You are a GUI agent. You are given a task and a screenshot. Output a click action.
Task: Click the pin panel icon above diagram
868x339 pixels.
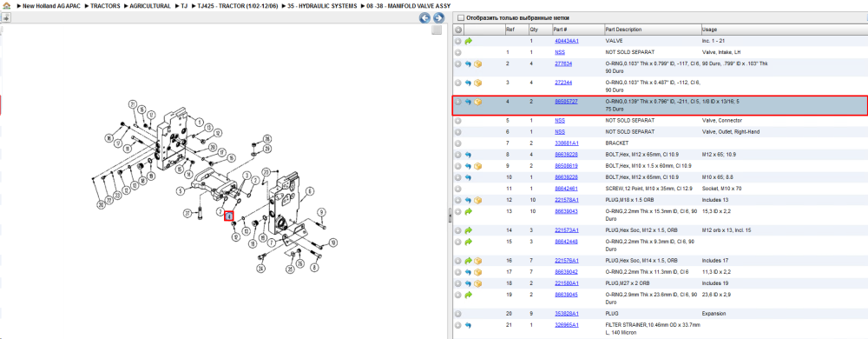click(x=5, y=17)
